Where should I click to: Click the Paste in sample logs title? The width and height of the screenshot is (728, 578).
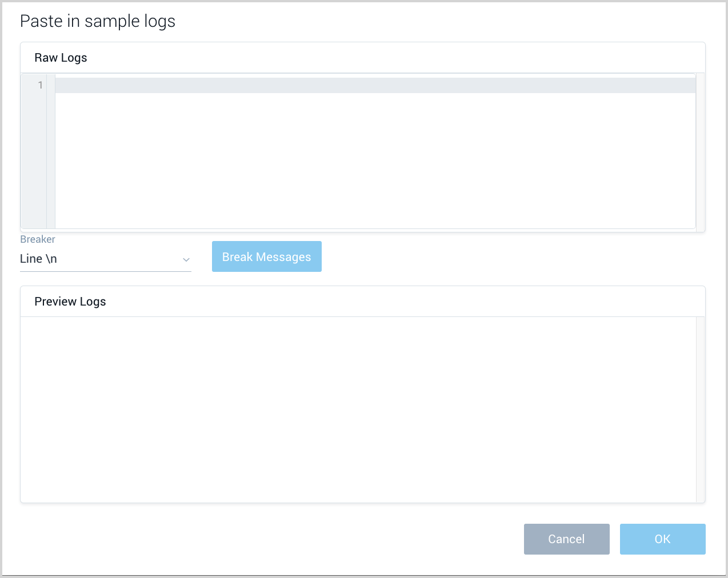tap(98, 21)
